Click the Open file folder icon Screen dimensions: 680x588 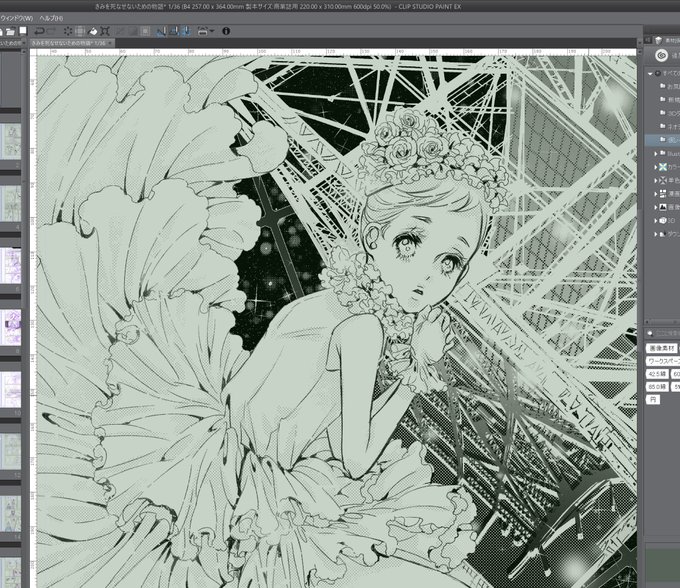click(x=10, y=31)
